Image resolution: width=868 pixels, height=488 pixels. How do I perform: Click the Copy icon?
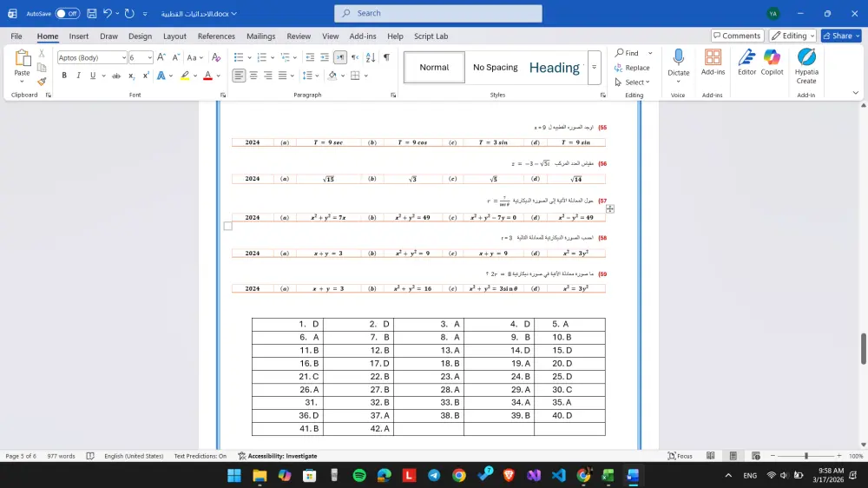click(x=42, y=68)
